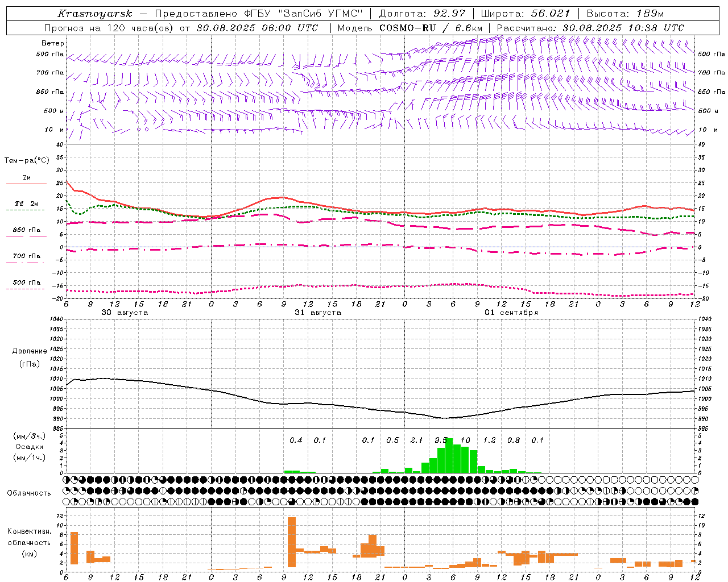The height and width of the screenshot is (582, 728).
Task: Click the precipitation value '2.1'
Action: (416, 440)
